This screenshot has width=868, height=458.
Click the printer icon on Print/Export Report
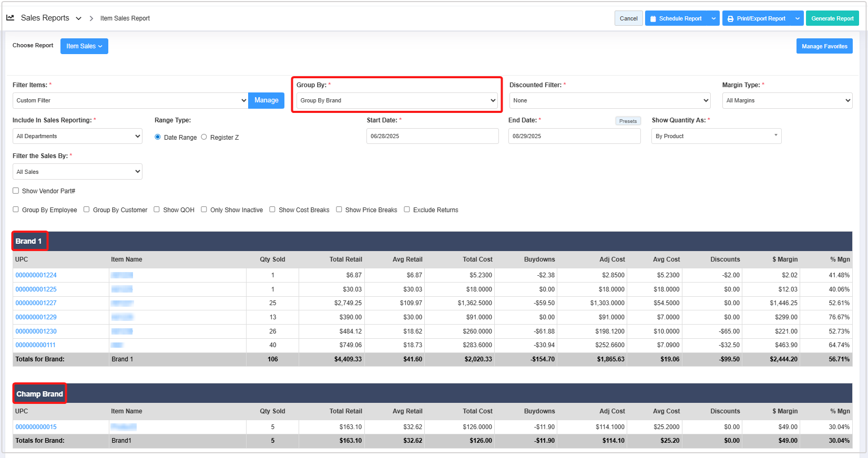tap(730, 19)
